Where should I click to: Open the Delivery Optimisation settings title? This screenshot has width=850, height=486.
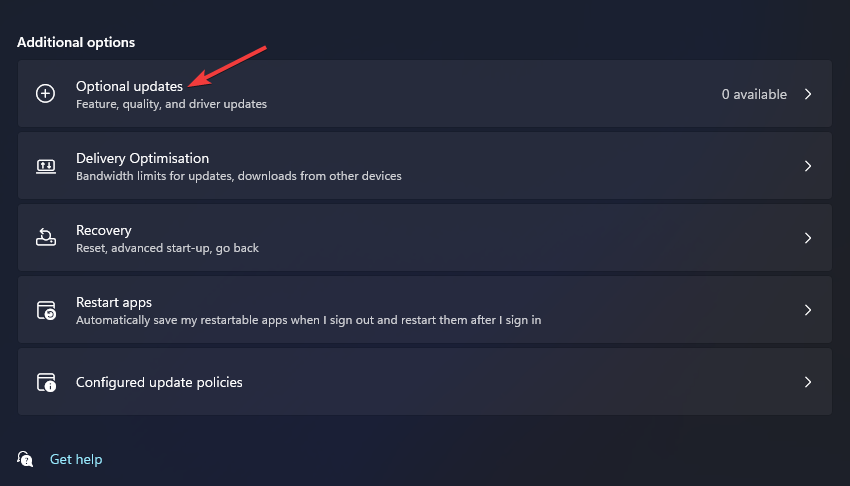tap(142, 158)
